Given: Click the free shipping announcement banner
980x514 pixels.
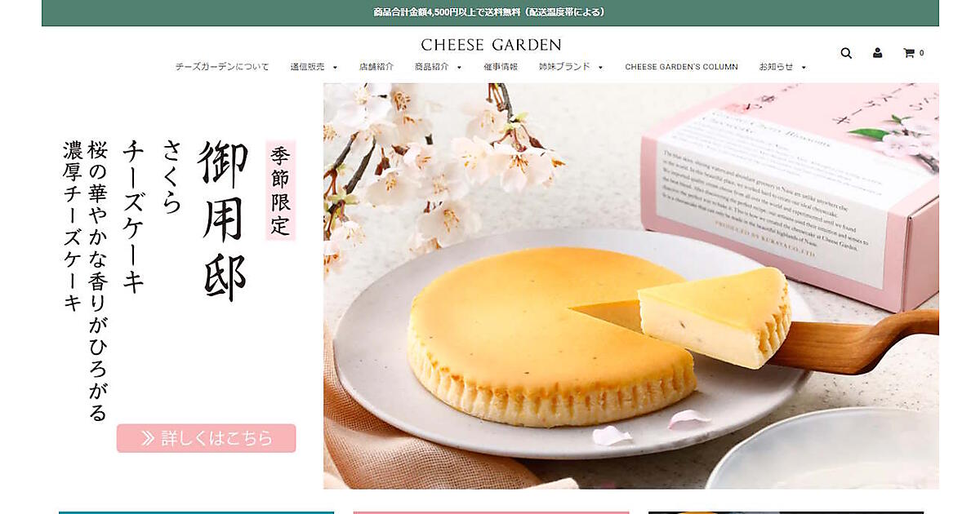Looking at the screenshot, I should [490, 12].
